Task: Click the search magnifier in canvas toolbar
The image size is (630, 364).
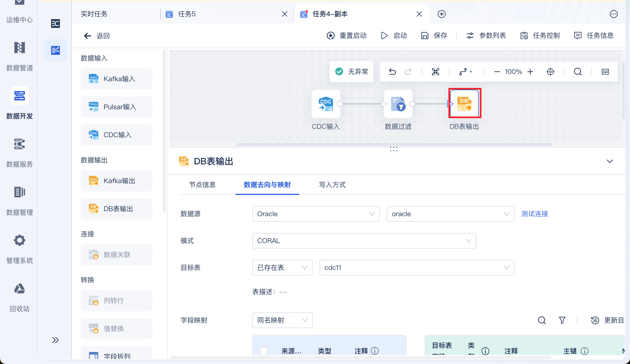Action: tap(578, 72)
